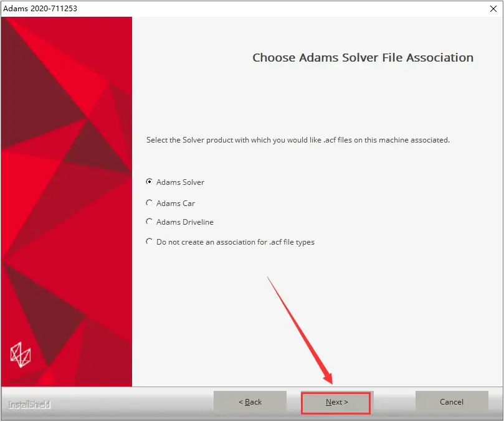Click the .acf files instruction sentence
The width and height of the screenshot is (504, 422).
(298, 140)
